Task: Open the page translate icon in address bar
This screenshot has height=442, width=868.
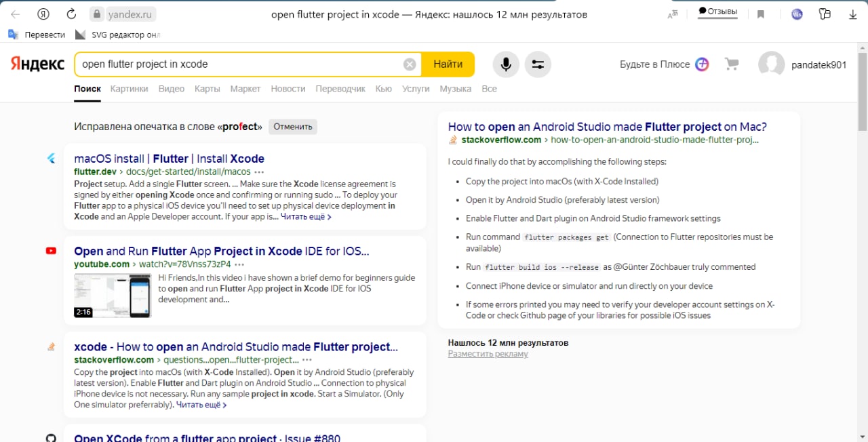Action: coord(673,14)
